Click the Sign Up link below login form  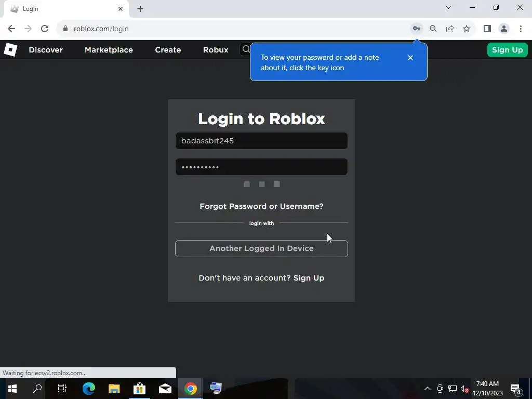click(309, 278)
